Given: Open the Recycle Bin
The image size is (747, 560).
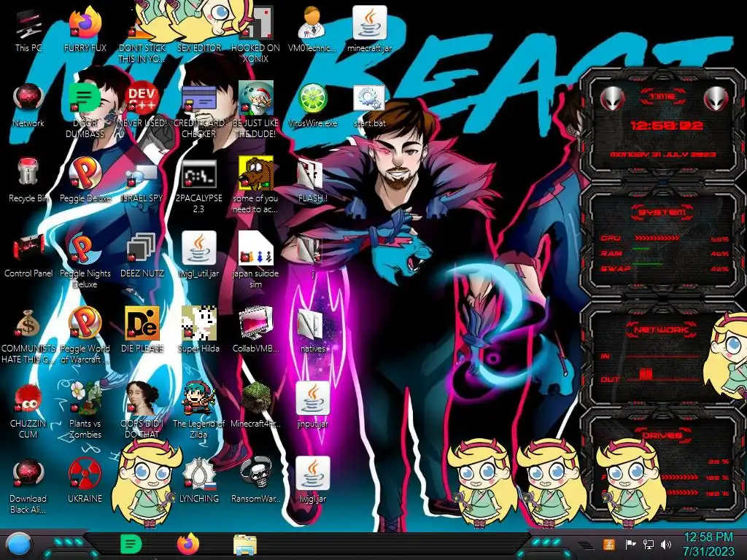Looking at the screenshot, I should (x=28, y=179).
